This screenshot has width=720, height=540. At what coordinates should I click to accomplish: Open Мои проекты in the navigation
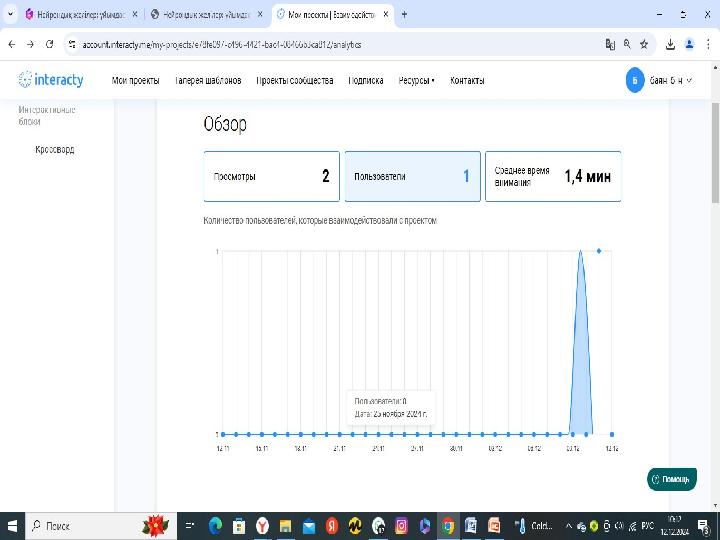click(135, 80)
